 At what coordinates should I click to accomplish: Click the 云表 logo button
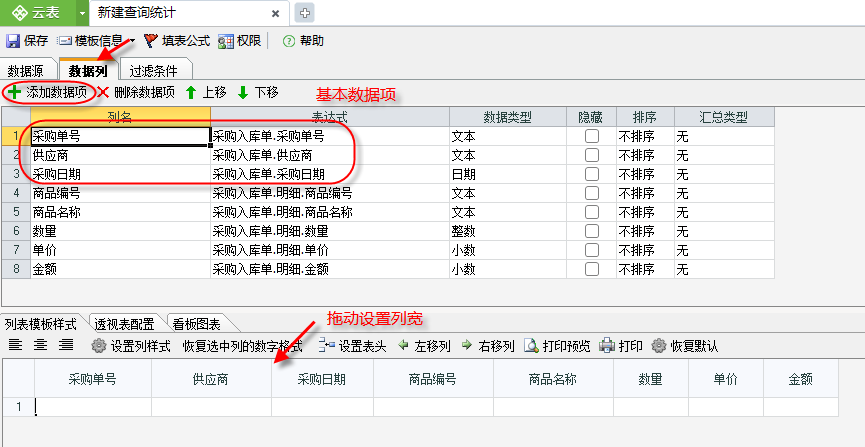(x=36, y=13)
